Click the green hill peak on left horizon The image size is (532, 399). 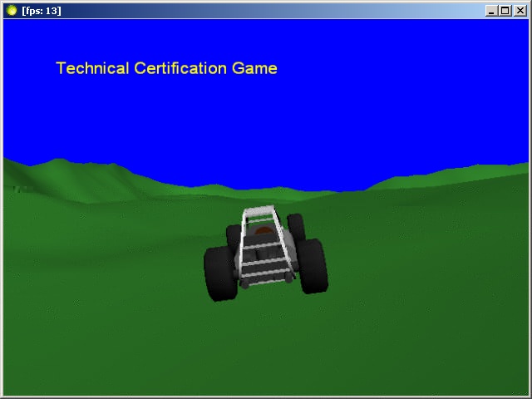[x=57, y=160]
